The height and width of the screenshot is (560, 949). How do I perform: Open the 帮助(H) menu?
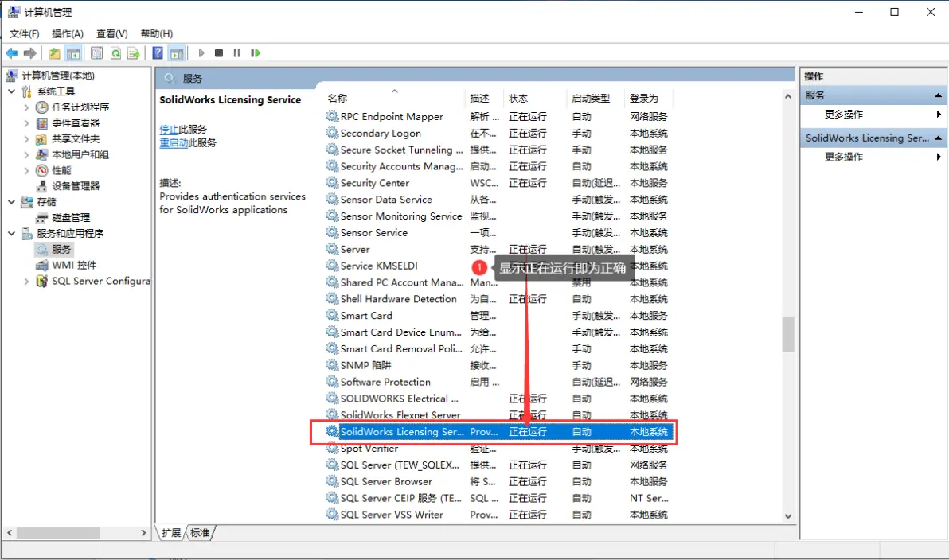click(x=157, y=34)
